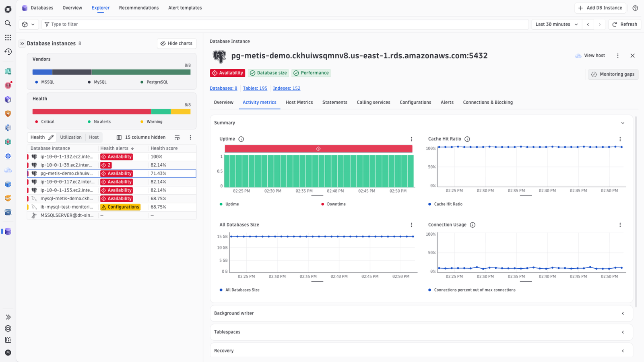Click the Refresh button
Viewport: 644px width, 362px height.
[x=625, y=25]
